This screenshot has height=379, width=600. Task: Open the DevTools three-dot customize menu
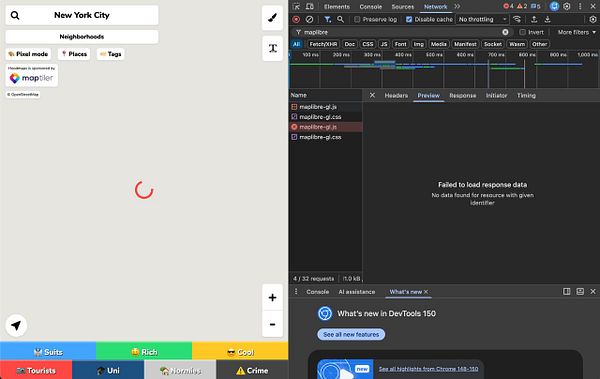pyautogui.click(x=580, y=7)
